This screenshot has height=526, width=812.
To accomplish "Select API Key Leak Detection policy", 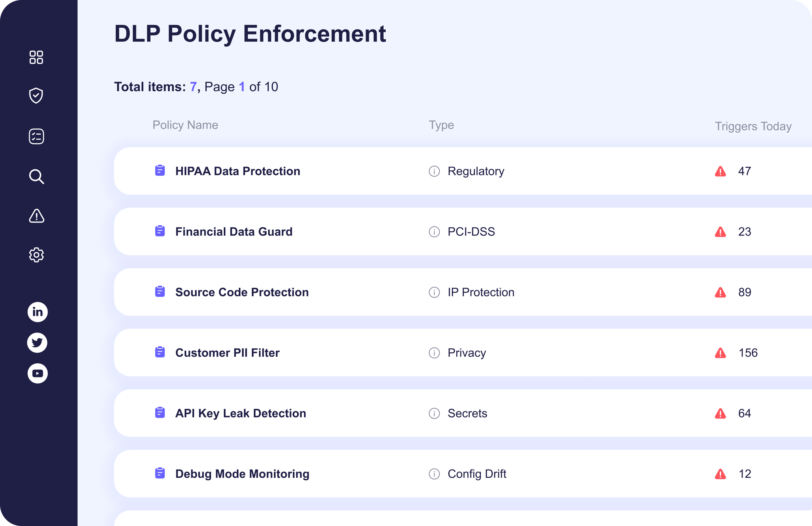I will pos(240,413).
